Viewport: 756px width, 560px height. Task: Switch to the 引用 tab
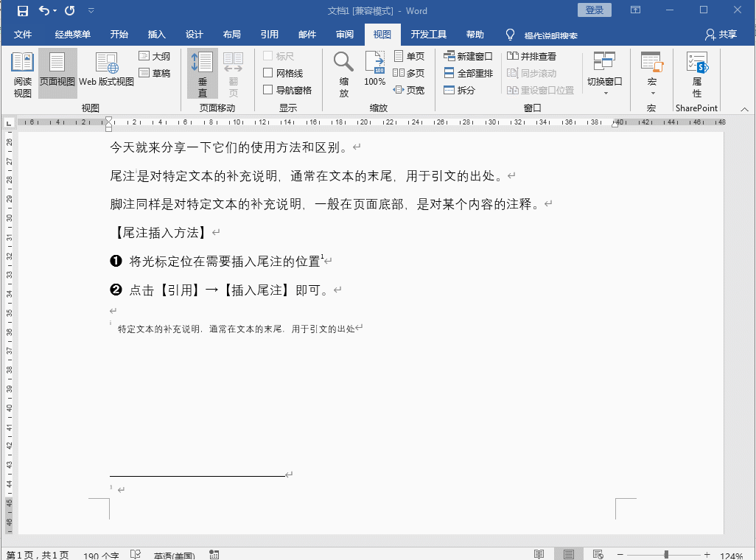(270, 35)
